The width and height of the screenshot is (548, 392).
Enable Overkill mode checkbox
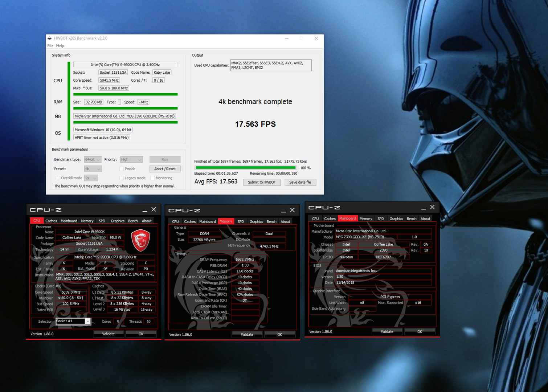click(58, 178)
